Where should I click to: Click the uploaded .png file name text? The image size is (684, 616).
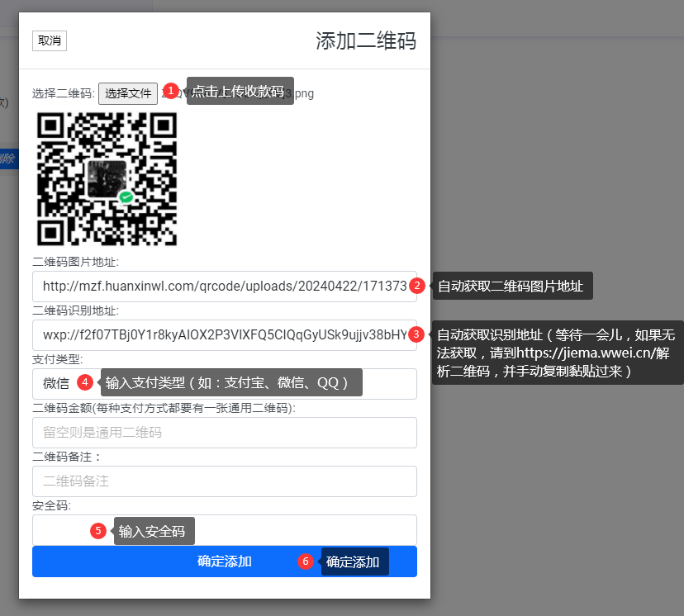[238, 93]
